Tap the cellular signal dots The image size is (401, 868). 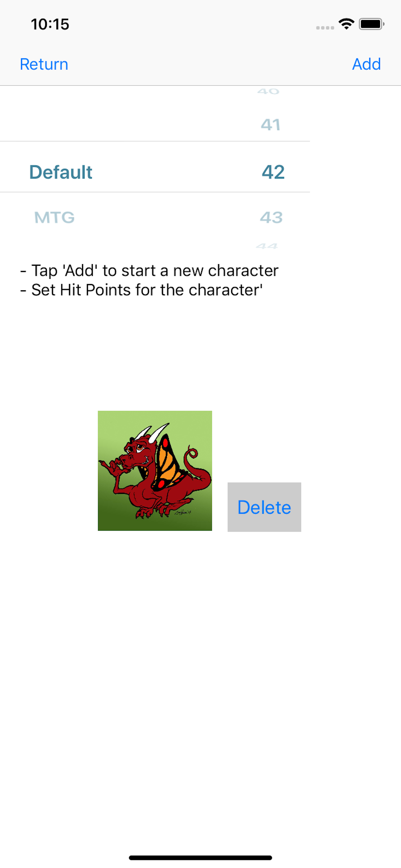325,28
